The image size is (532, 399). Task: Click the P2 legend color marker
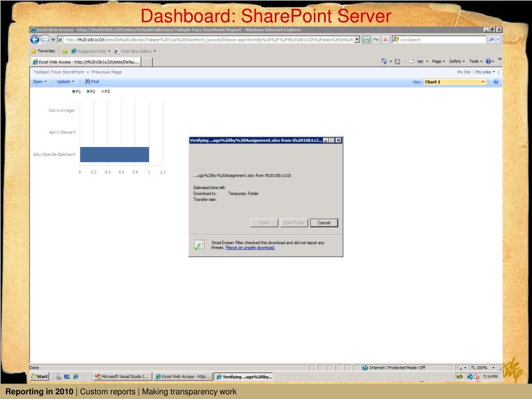pyautogui.click(x=88, y=91)
